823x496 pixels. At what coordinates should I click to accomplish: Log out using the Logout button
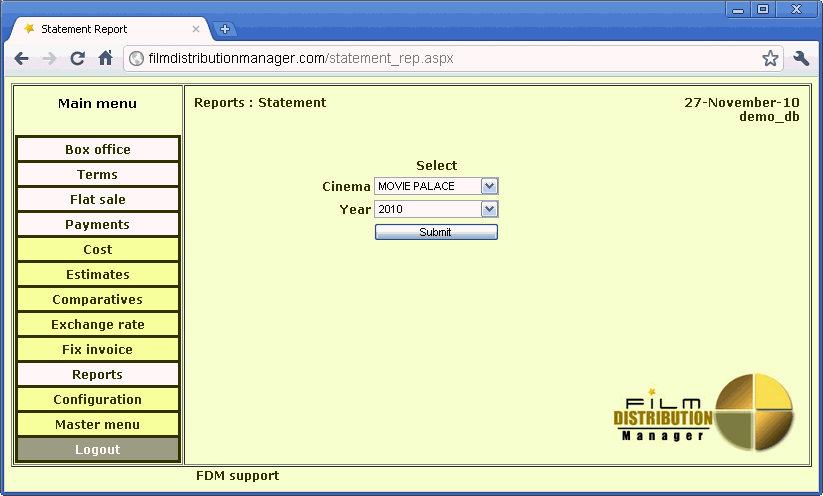pyautogui.click(x=98, y=450)
